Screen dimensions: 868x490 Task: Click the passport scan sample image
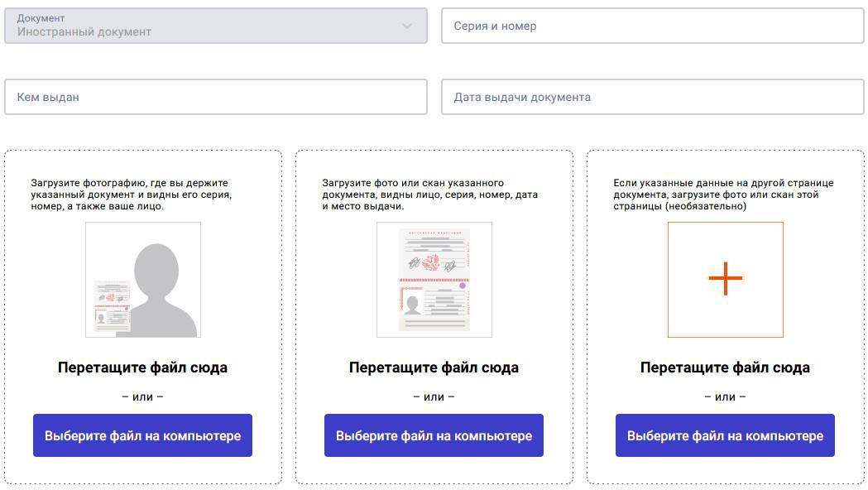tap(434, 280)
